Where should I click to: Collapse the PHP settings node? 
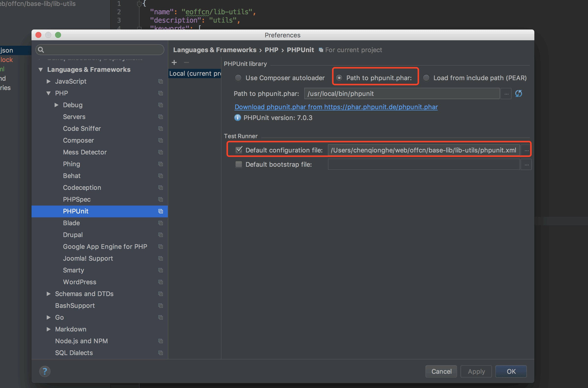48,93
